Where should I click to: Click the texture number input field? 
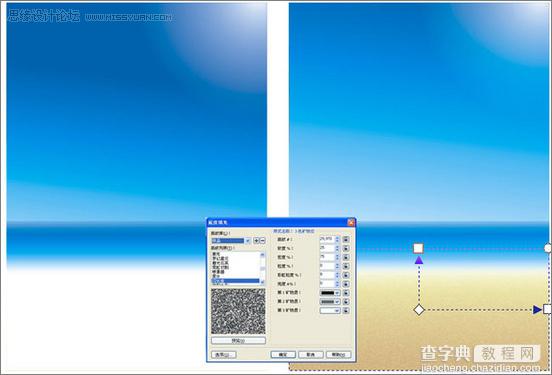[x=327, y=239]
